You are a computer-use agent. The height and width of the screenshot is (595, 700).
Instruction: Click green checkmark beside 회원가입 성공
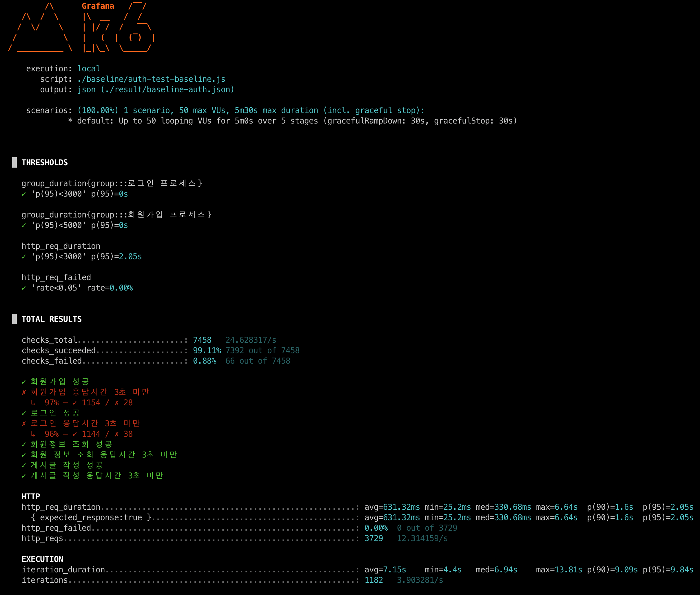tap(23, 382)
